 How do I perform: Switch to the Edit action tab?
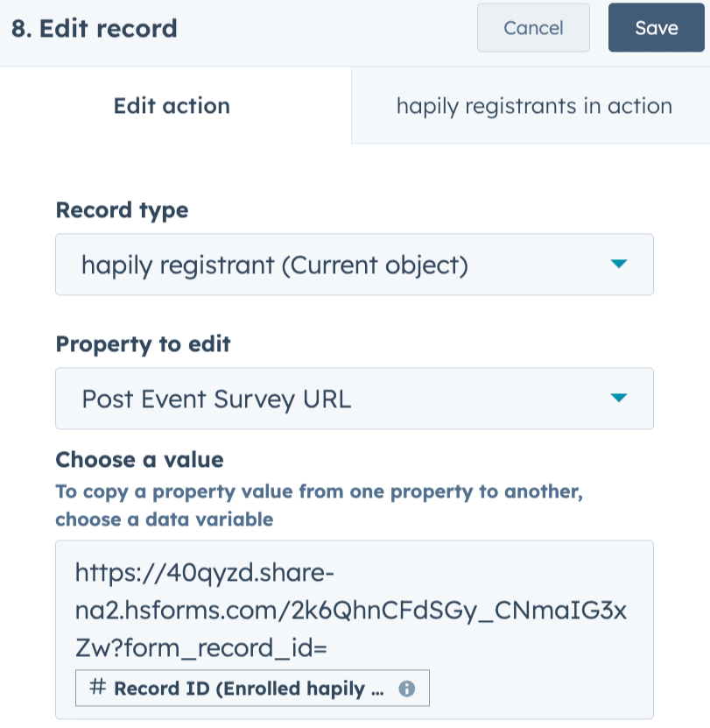point(172,106)
